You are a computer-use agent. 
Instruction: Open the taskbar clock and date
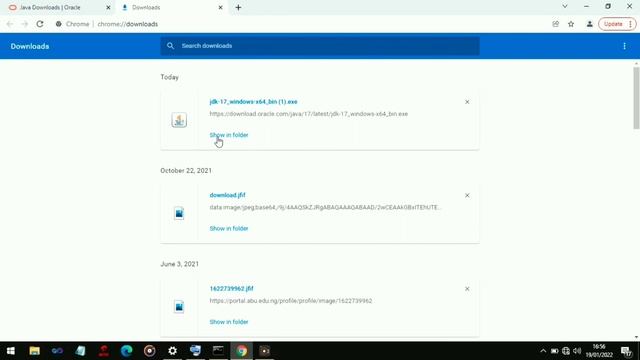(599, 351)
